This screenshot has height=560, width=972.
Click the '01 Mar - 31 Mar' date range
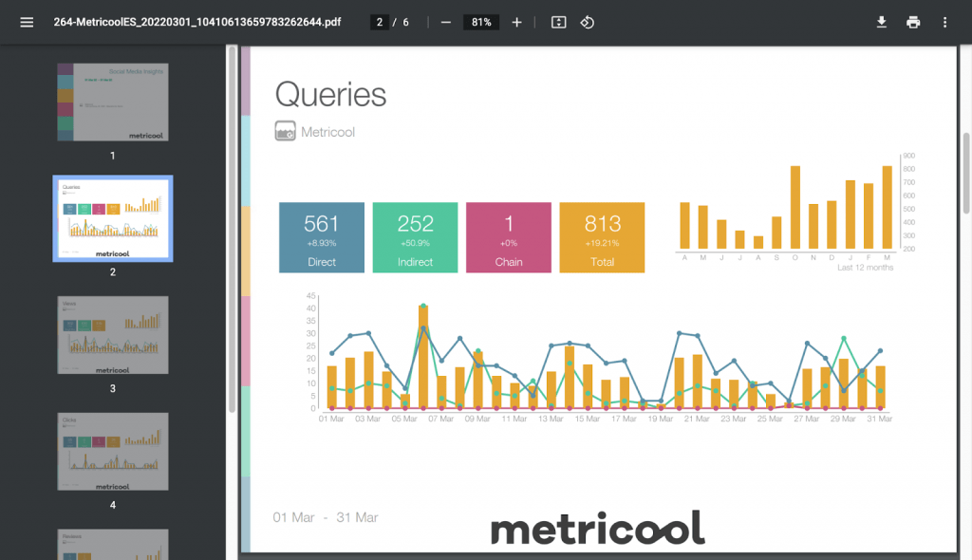[x=326, y=517]
